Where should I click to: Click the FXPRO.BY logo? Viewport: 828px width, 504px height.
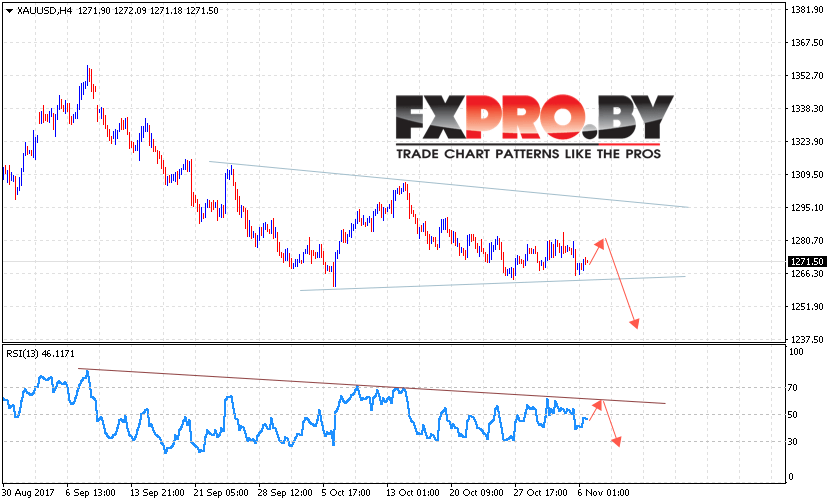coord(534,118)
